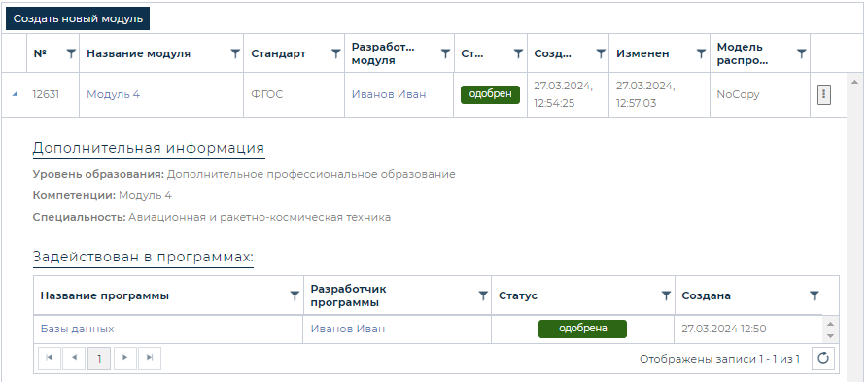Open the Модуль 4 link
Screen dimensions: 868x382
[x=114, y=94]
